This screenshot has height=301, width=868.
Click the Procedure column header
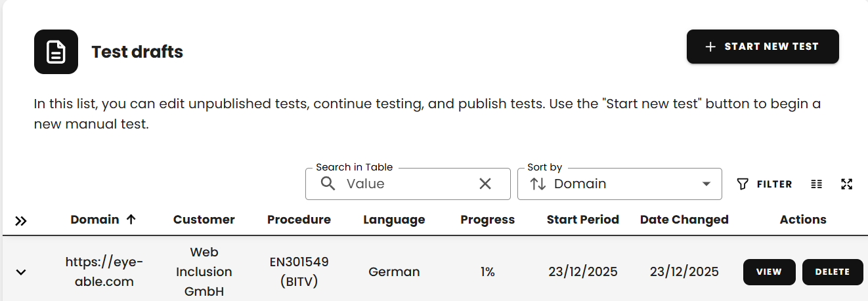click(299, 220)
